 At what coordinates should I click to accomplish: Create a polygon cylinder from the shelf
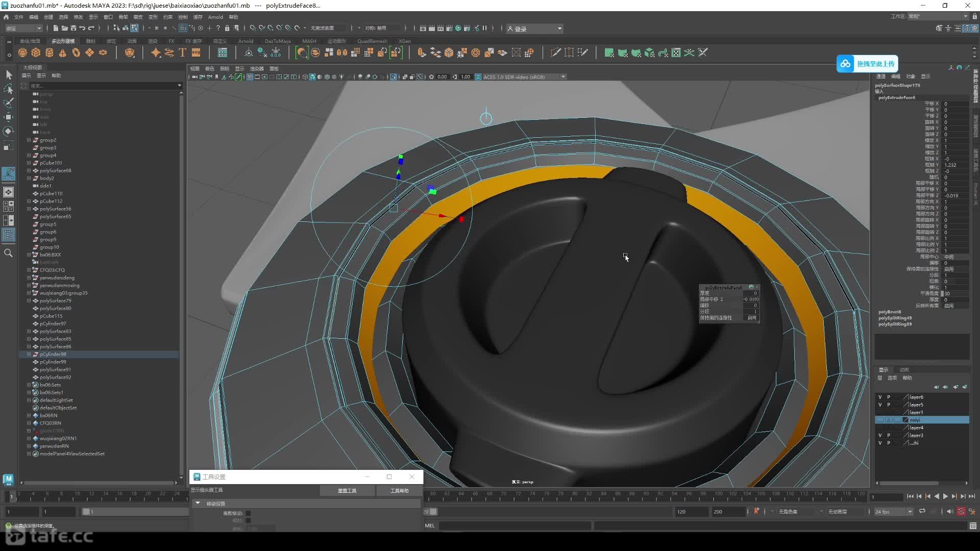49,53
